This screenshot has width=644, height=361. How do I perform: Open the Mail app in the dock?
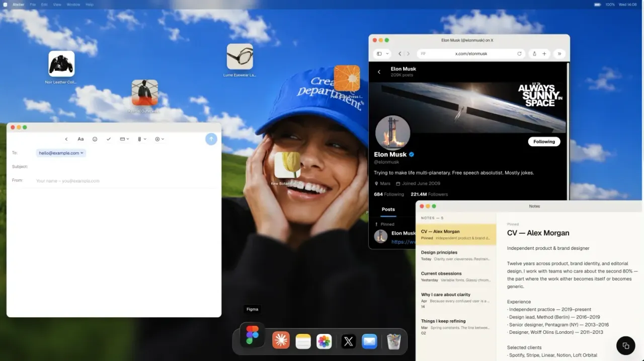tap(369, 341)
